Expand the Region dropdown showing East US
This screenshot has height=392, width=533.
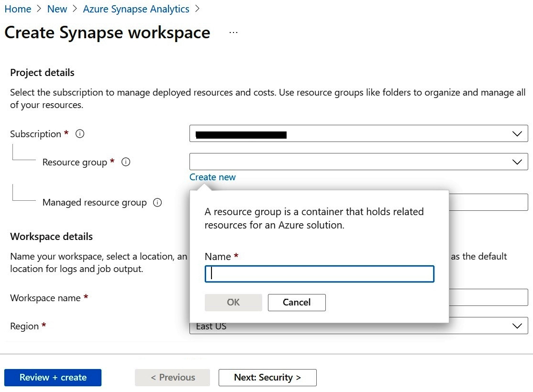[359, 326]
